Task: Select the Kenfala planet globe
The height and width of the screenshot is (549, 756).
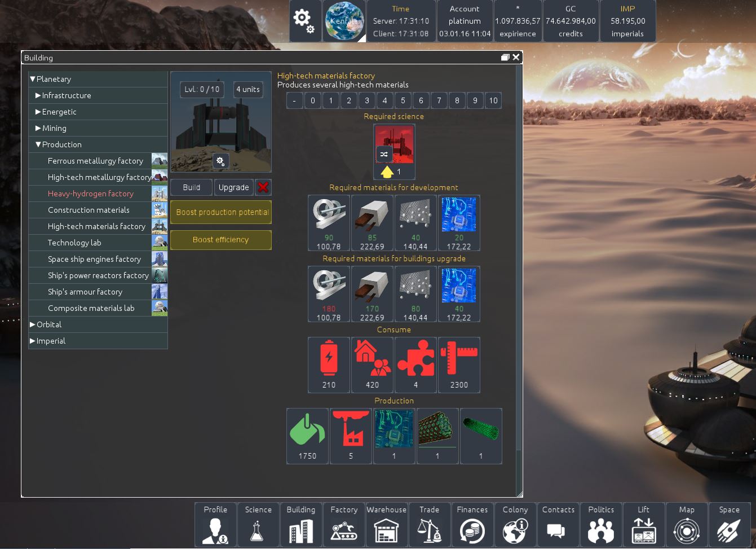Action: click(x=344, y=21)
